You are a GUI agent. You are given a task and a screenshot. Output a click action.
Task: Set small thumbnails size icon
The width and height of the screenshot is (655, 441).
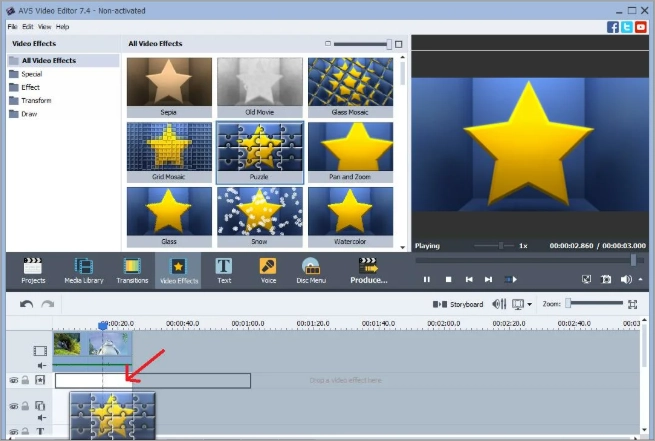tap(328, 43)
